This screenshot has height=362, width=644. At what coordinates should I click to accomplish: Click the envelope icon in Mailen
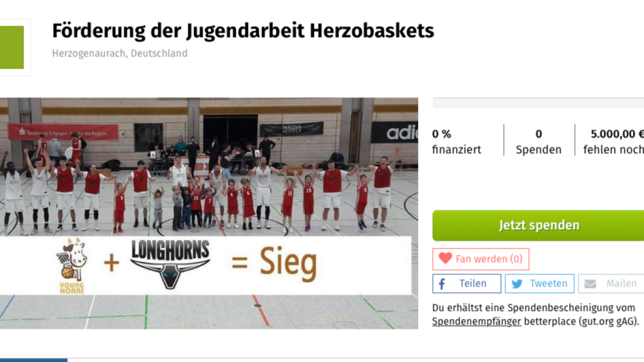coord(590,284)
